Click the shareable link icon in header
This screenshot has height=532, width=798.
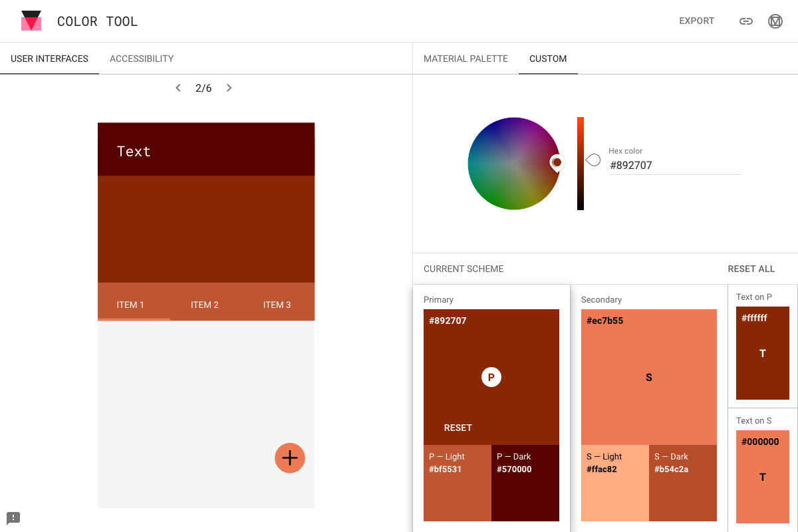point(745,21)
